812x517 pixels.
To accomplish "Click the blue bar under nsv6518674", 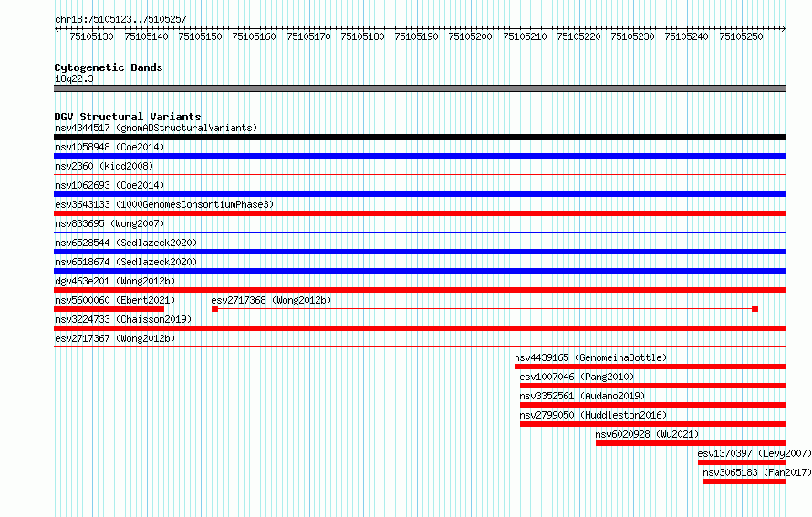I will [420, 271].
